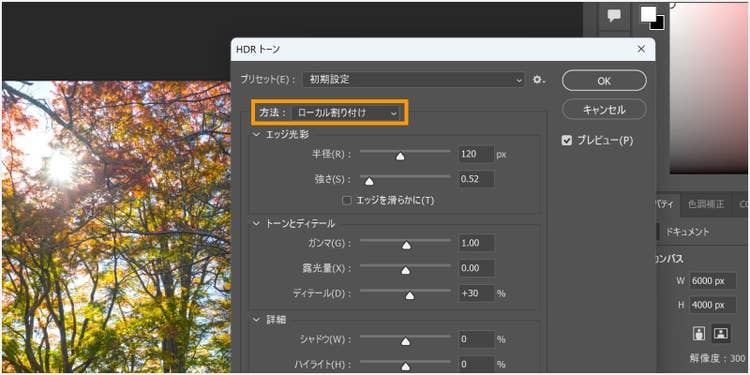
Task: Click the 半径(R) value field showing 120
Action: coord(476,154)
